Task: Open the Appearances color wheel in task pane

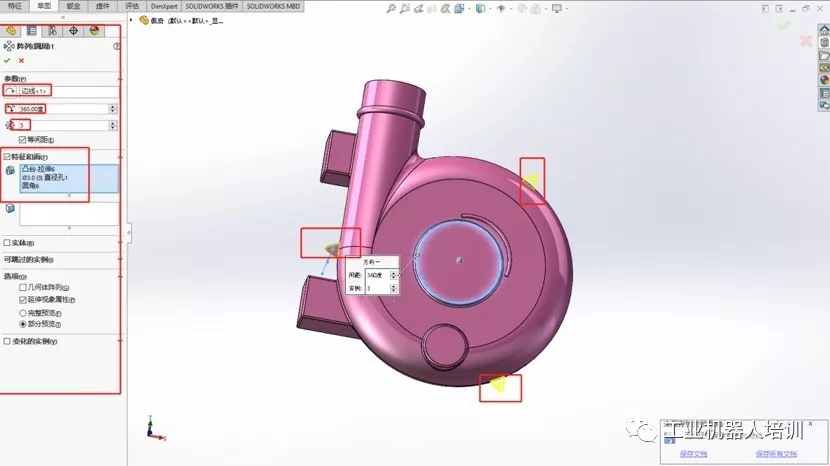Action: coord(824,80)
